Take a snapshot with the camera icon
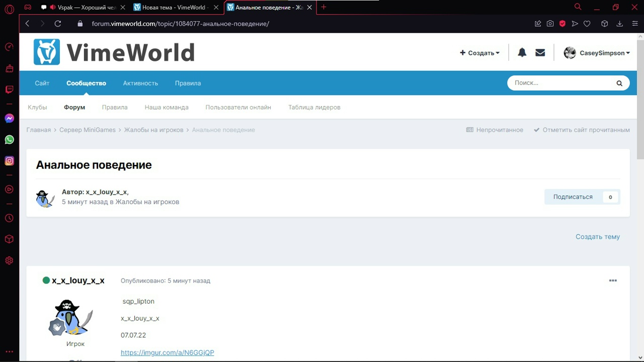Image resolution: width=644 pixels, height=362 pixels. pyautogui.click(x=550, y=24)
